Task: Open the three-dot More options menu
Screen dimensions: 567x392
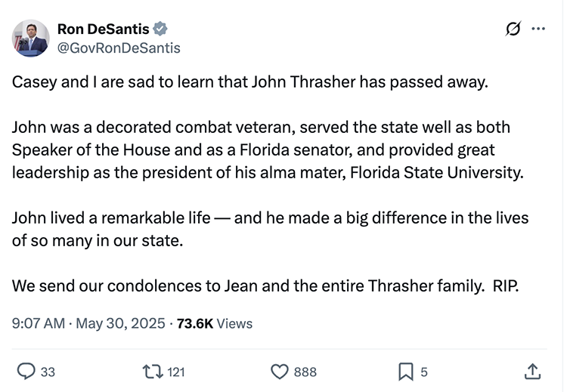Action: [538, 29]
